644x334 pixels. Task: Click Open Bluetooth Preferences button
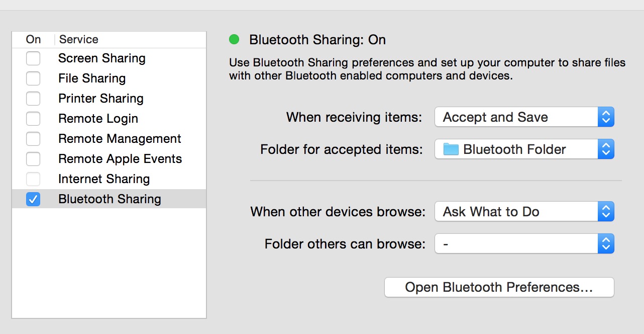(x=499, y=287)
